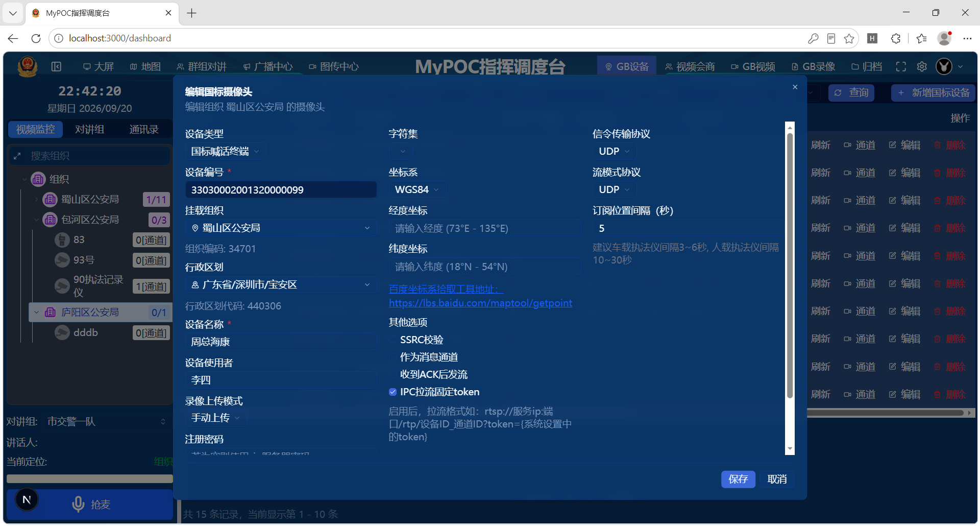
Task: Click the 保存 button
Action: [738, 479]
